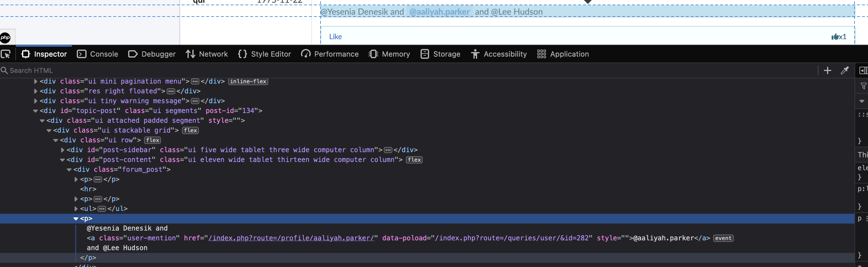Collapse the post-content div node

(62, 160)
